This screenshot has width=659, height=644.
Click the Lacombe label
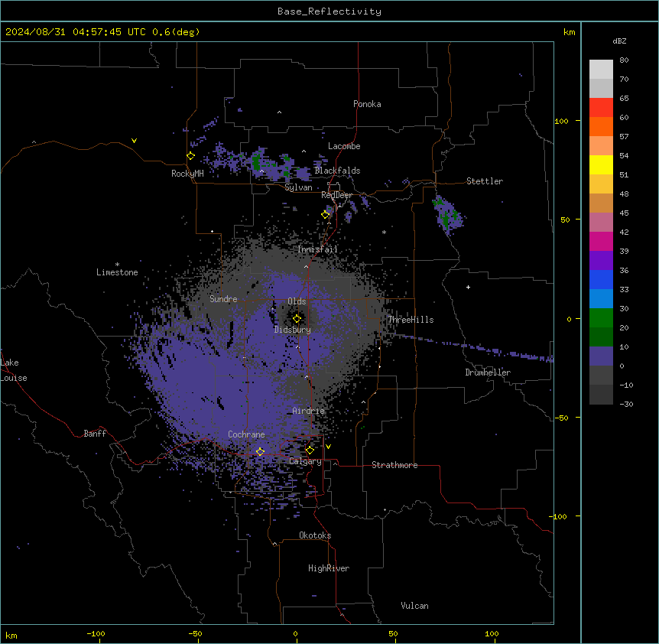pos(344,146)
